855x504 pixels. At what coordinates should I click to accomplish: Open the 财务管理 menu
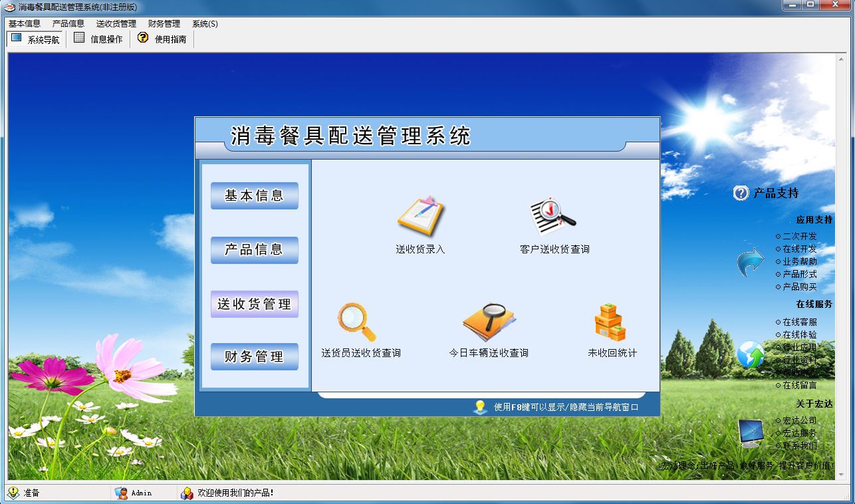pos(166,23)
